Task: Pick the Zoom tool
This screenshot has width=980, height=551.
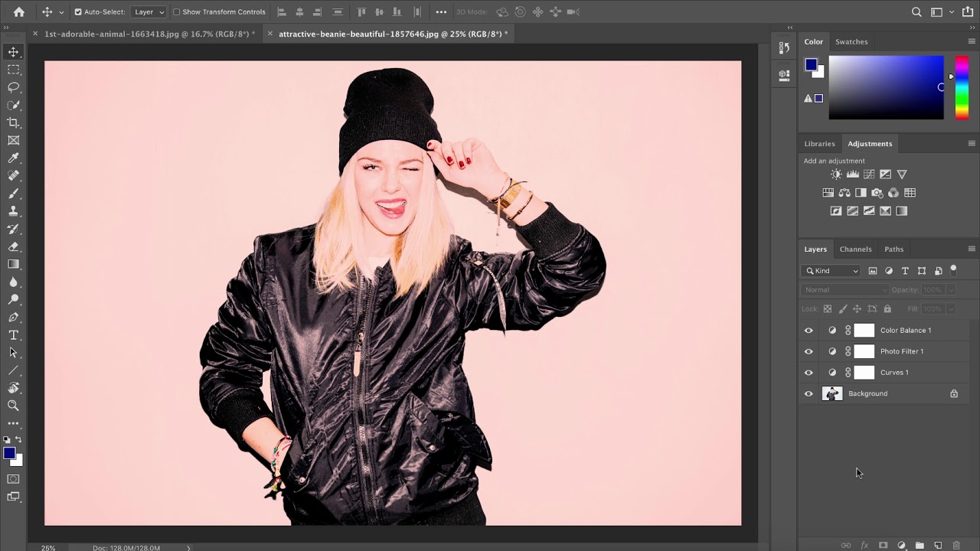Action: [13, 406]
